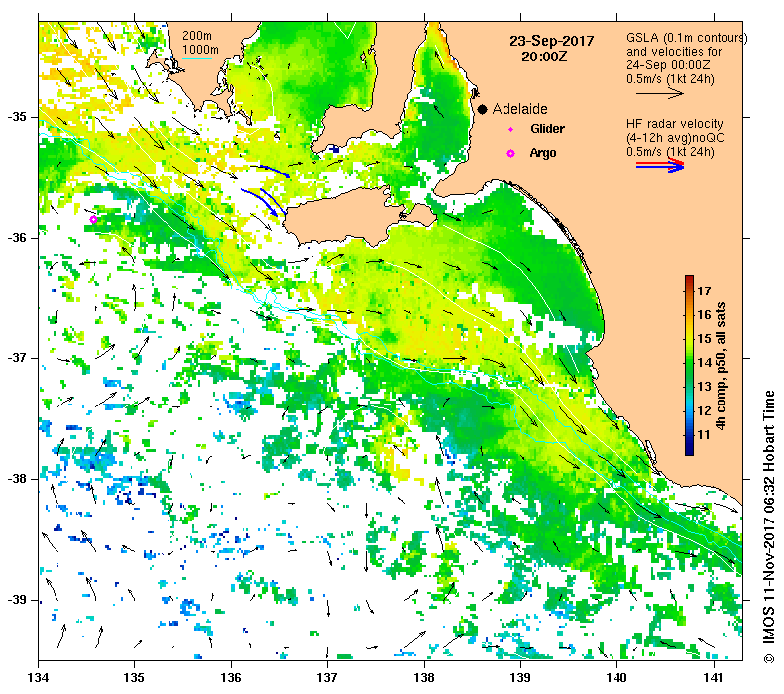
Task: Click the 141 longitude axis label
Action: click(x=714, y=678)
